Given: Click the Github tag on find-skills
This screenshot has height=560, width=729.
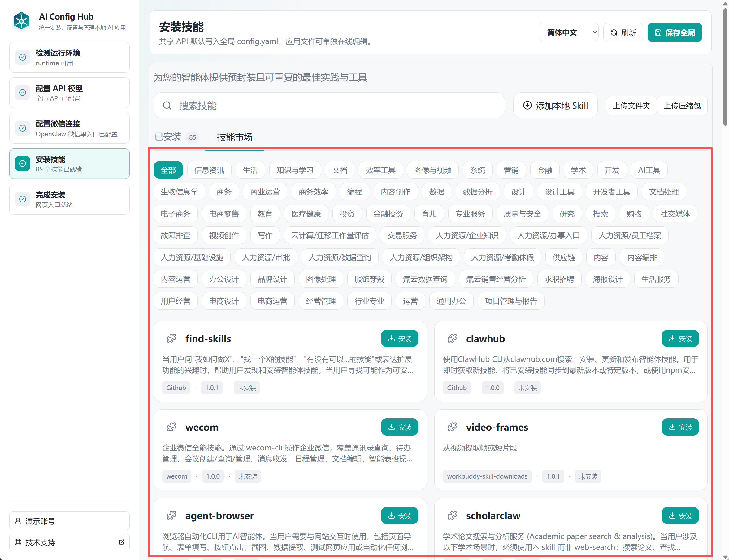Looking at the screenshot, I should pyautogui.click(x=176, y=388).
